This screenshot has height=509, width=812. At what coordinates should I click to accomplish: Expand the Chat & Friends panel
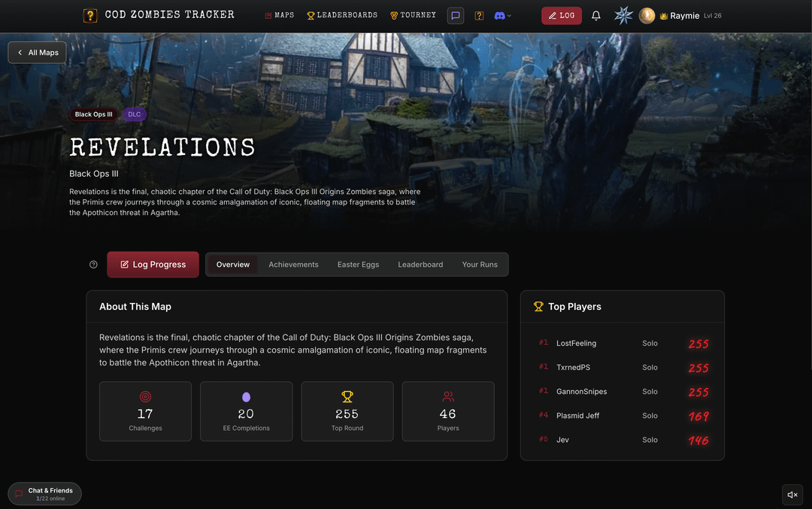pos(44,494)
